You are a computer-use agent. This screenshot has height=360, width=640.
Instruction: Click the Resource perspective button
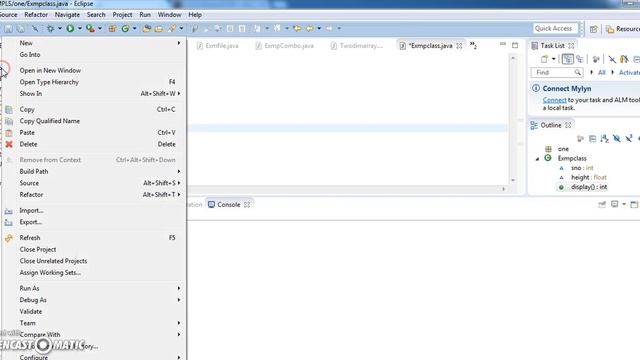click(622, 29)
